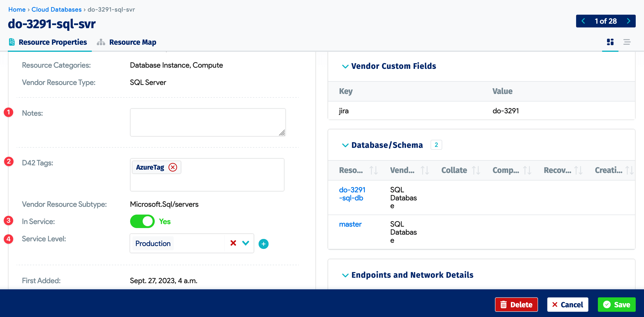Clear the Production service level
This screenshot has width=644, height=317.
point(233,243)
